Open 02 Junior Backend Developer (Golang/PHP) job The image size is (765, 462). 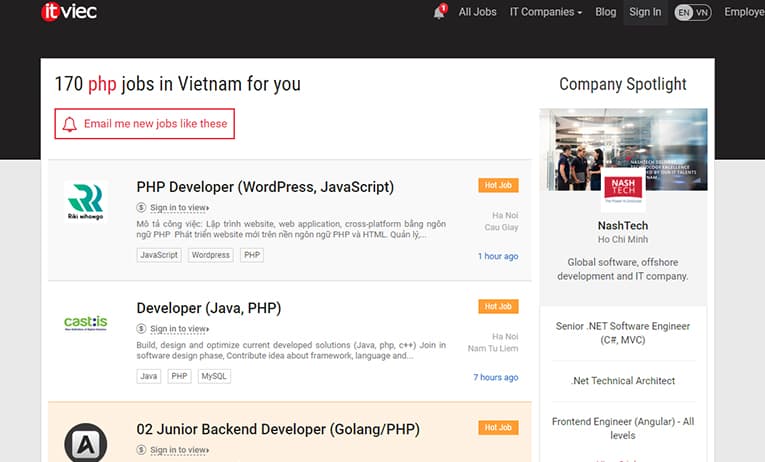point(278,429)
